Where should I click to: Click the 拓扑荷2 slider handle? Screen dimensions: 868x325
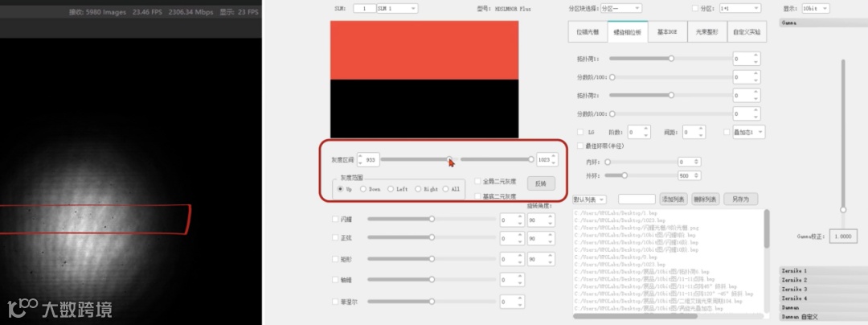pyautogui.click(x=671, y=95)
